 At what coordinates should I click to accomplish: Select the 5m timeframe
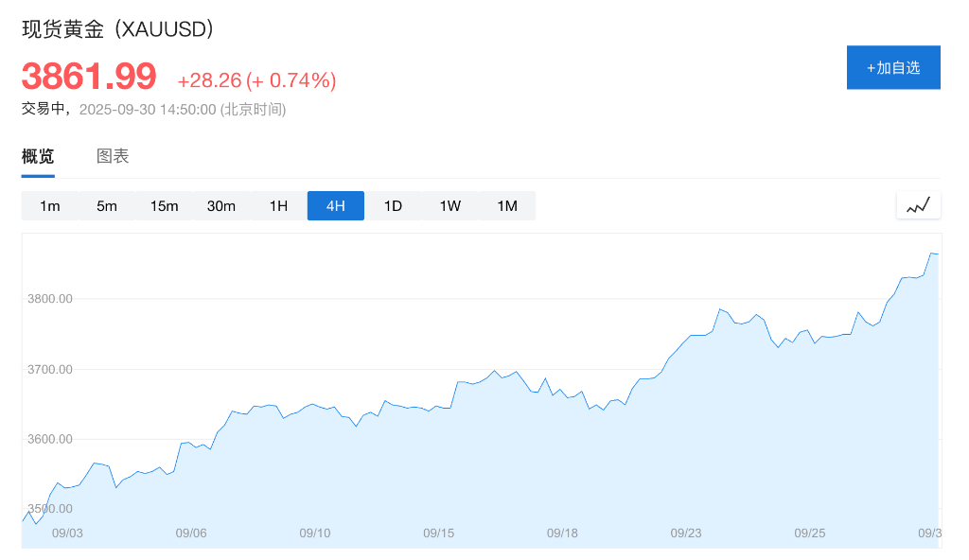tap(107, 205)
